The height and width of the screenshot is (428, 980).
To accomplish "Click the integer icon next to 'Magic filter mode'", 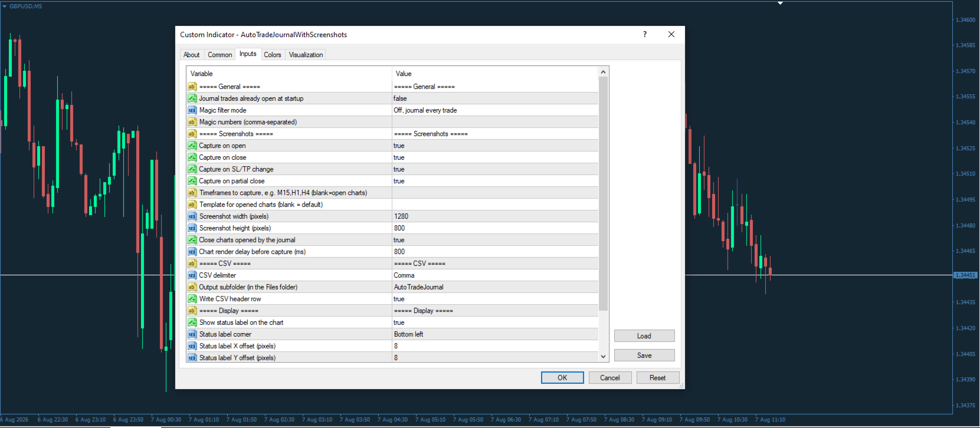I will pos(192,110).
